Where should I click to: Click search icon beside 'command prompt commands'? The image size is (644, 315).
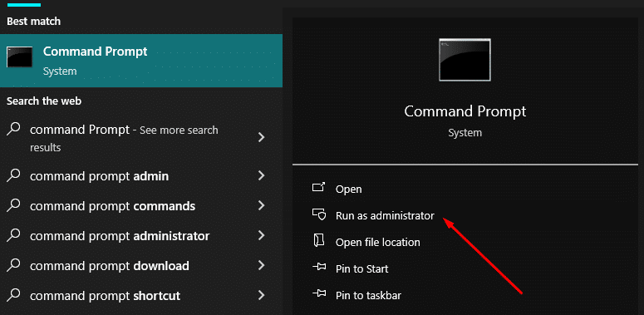coord(13,205)
